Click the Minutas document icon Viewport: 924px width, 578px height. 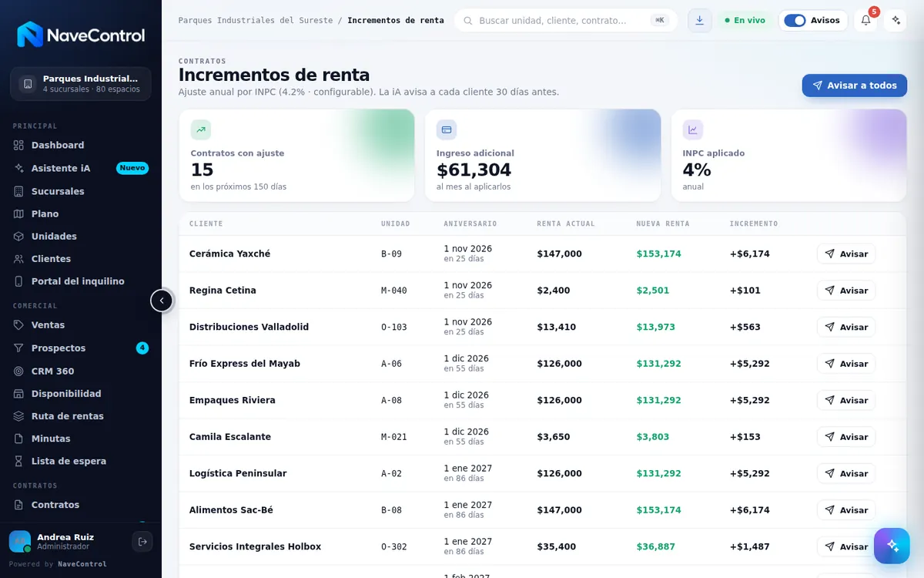pyautogui.click(x=19, y=439)
